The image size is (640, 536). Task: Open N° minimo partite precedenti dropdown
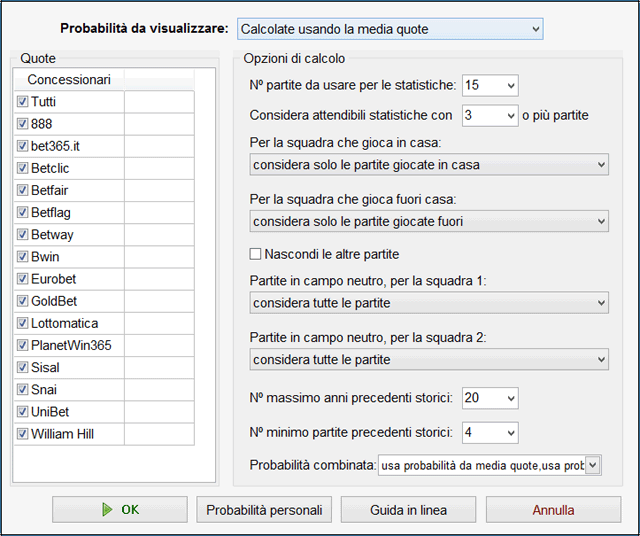click(x=490, y=433)
